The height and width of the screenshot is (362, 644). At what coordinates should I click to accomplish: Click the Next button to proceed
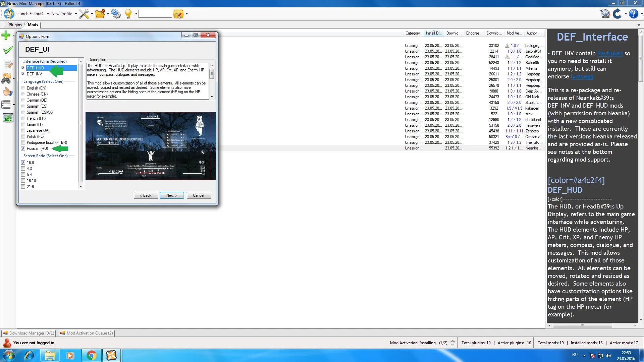171,195
